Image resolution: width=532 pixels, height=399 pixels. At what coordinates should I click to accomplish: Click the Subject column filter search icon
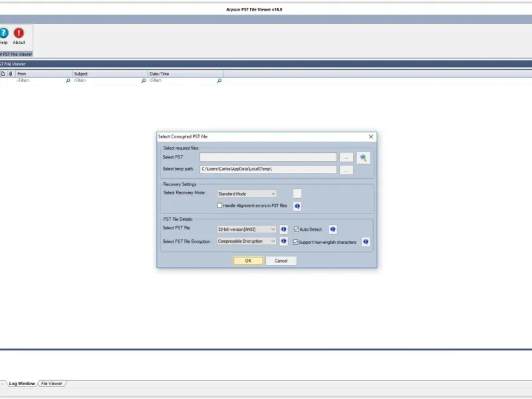point(144,80)
